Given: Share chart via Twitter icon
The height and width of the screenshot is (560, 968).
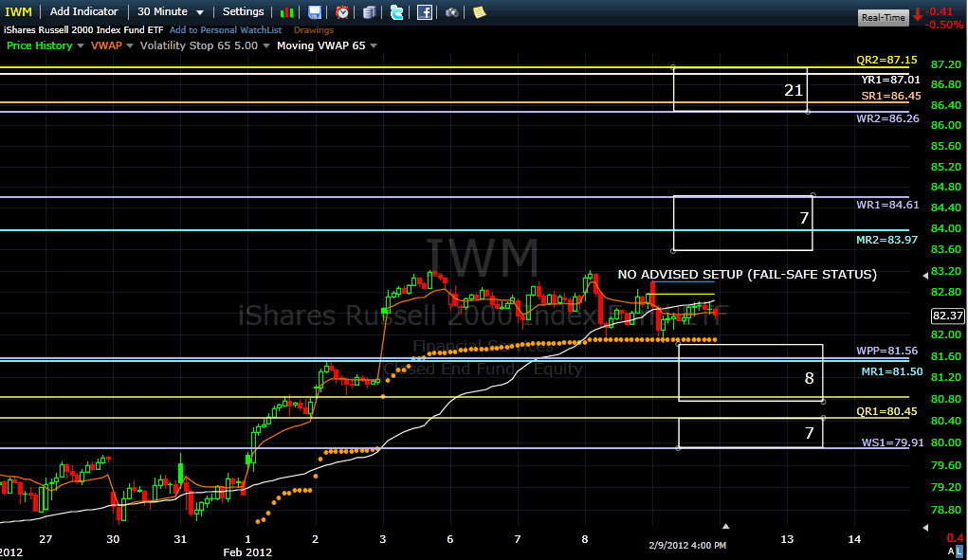Looking at the screenshot, I should pos(397,12).
